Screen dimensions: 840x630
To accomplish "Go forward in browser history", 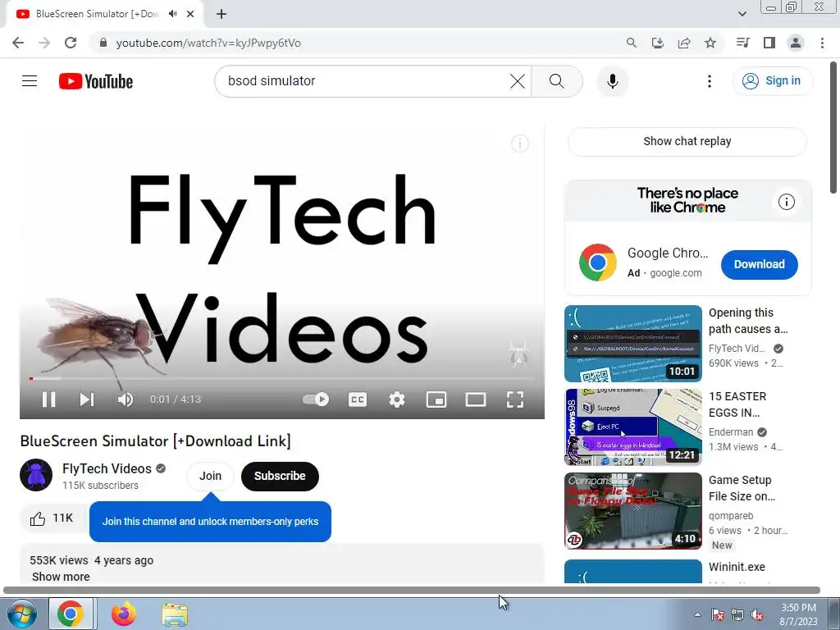I will pos(44,43).
